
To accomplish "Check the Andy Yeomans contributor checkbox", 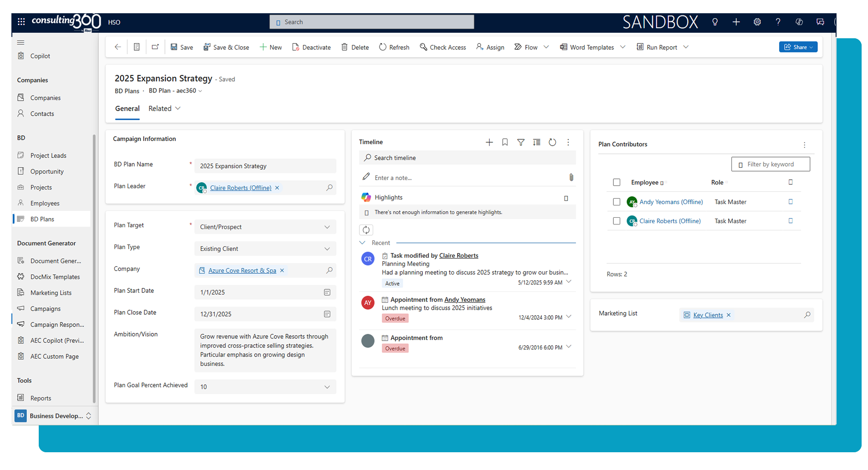I will [616, 202].
